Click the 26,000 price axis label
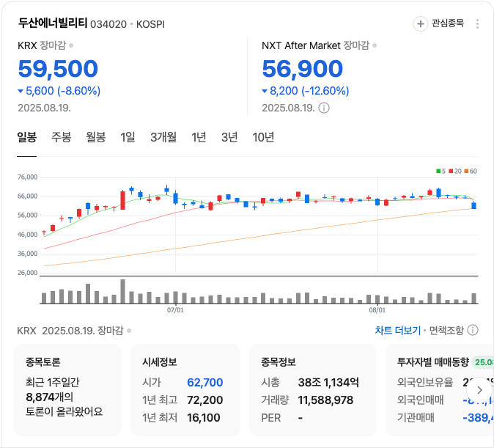Screen dimensions: 494x448 coord(27,273)
